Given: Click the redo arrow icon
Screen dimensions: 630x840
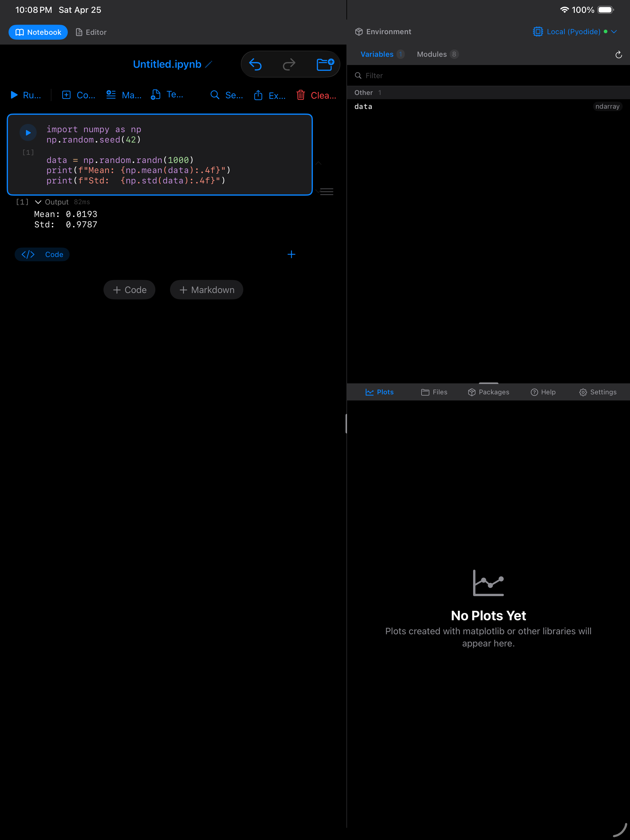Looking at the screenshot, I should 289,64.
